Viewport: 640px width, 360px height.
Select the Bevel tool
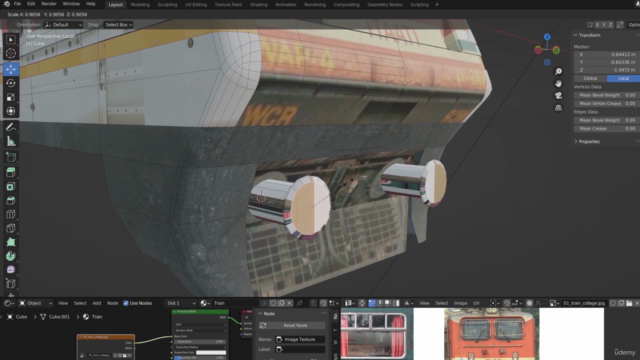coord(11,200)
